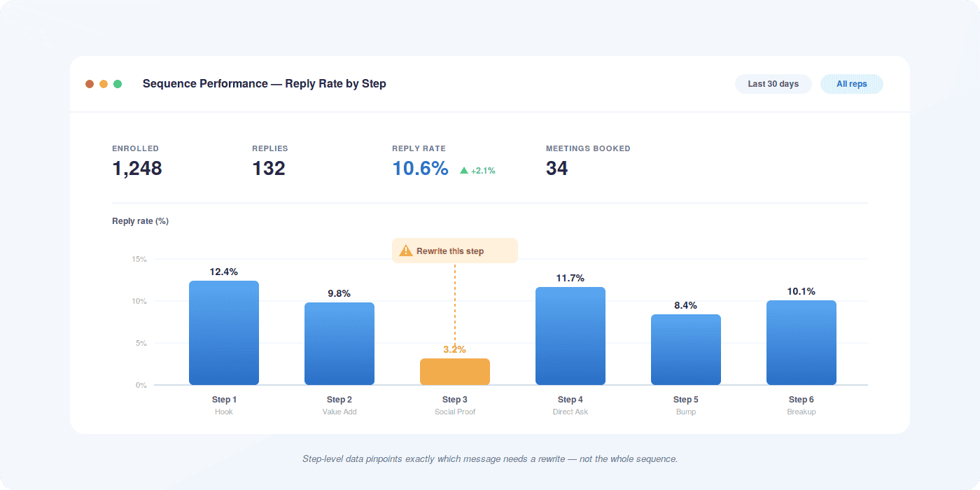Click the red window dot

90,84
